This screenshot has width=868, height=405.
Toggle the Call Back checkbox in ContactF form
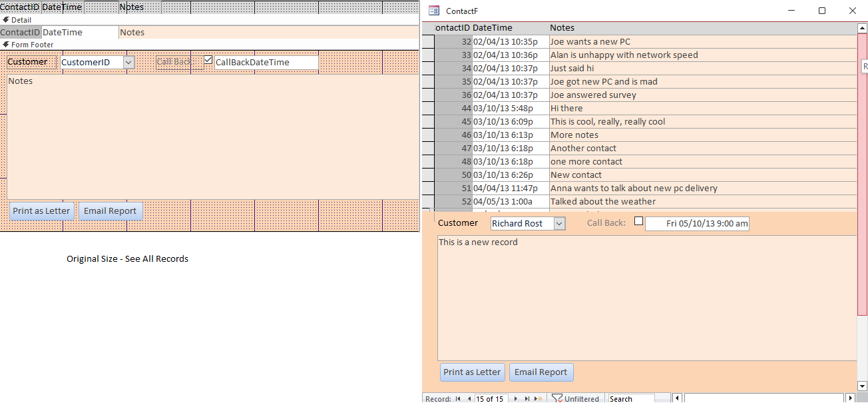click(x=638, y=221)
